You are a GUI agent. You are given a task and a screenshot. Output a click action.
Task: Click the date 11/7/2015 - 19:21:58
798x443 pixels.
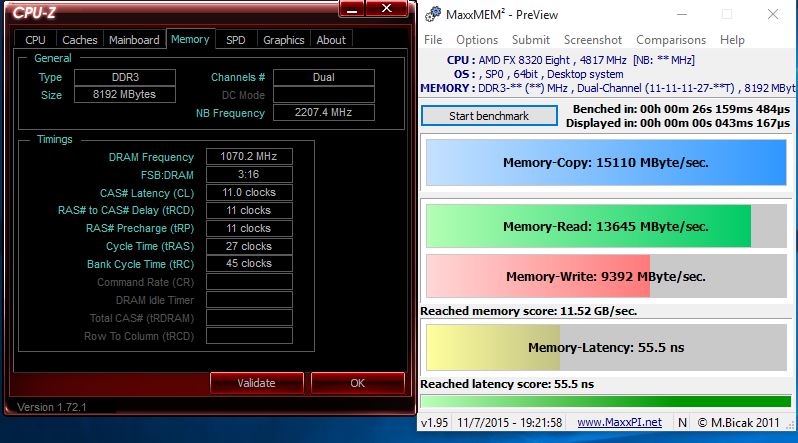509,423
